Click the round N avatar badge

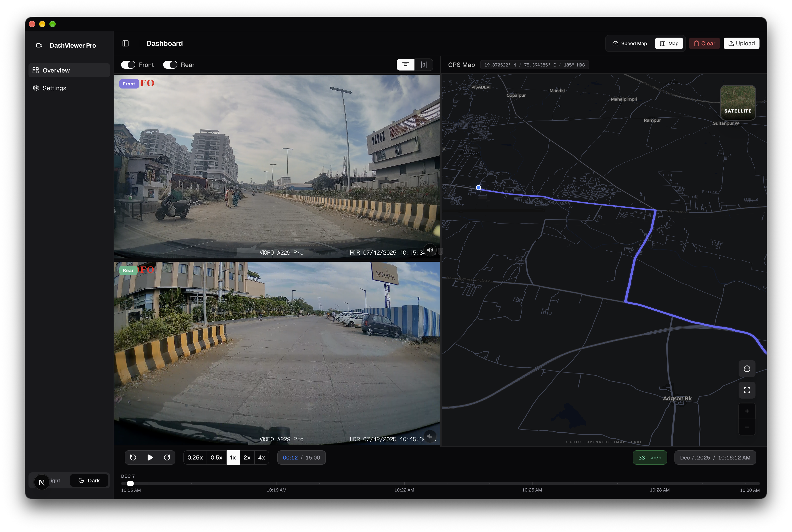pyautogui.click(x=42, y=482)
